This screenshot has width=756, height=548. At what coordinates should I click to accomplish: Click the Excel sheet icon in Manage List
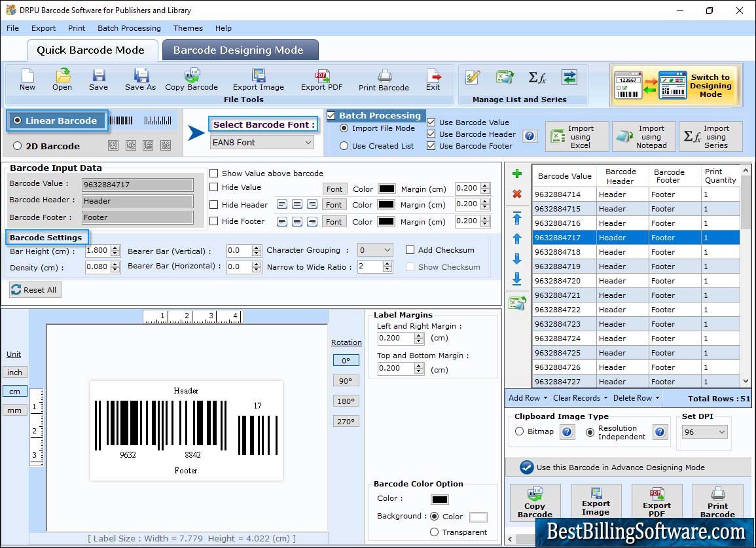click(504, 77)
